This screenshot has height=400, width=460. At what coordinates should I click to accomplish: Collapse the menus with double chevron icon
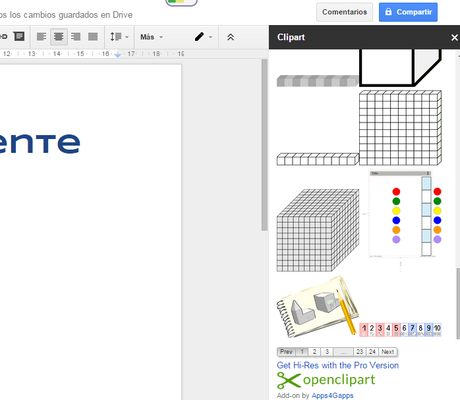(x=230, y=37)
